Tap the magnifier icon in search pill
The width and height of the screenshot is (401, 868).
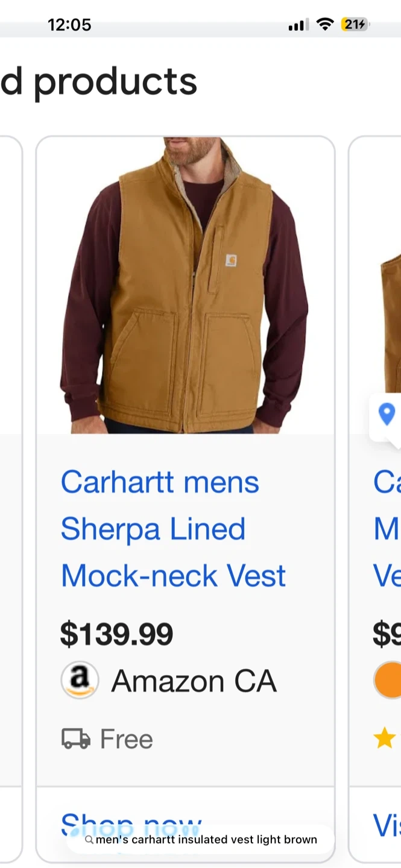tap(89, 840)
